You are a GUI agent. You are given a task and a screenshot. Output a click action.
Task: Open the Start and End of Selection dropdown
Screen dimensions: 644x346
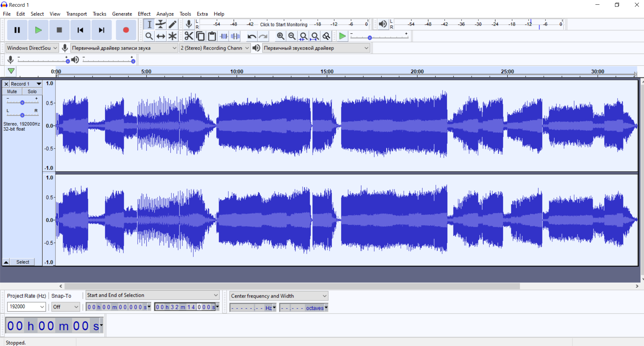tap(152, 295)
